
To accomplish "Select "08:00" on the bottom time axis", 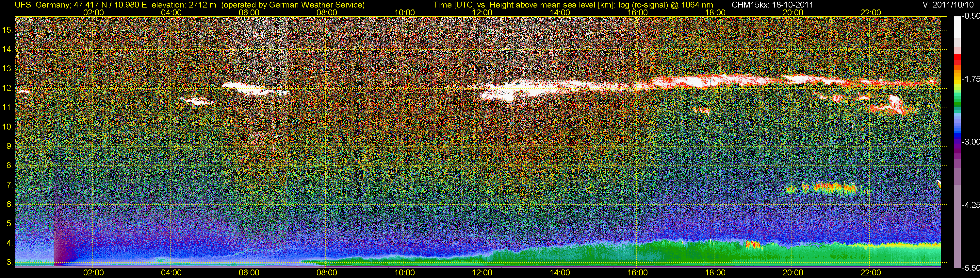I will coord(327,273).
